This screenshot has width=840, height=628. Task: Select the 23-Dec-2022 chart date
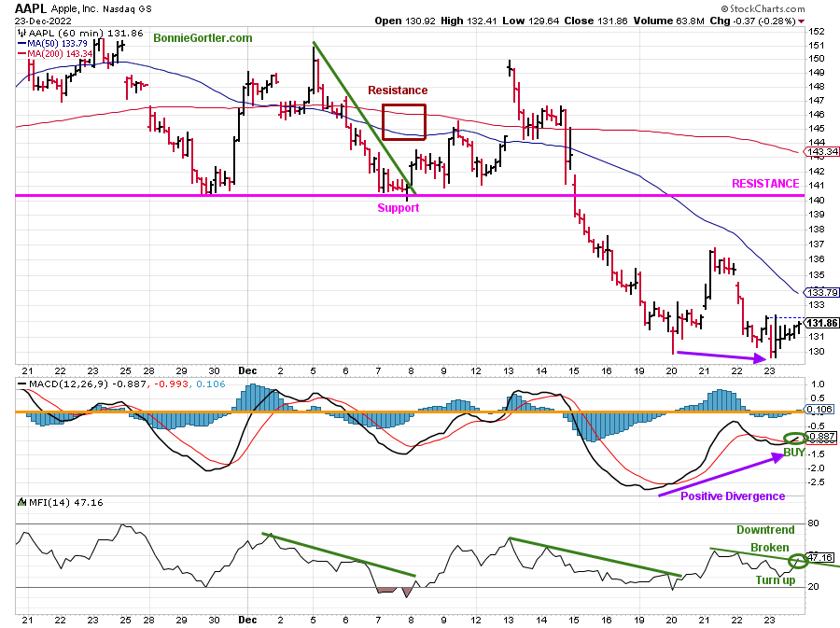pos(42,21)
